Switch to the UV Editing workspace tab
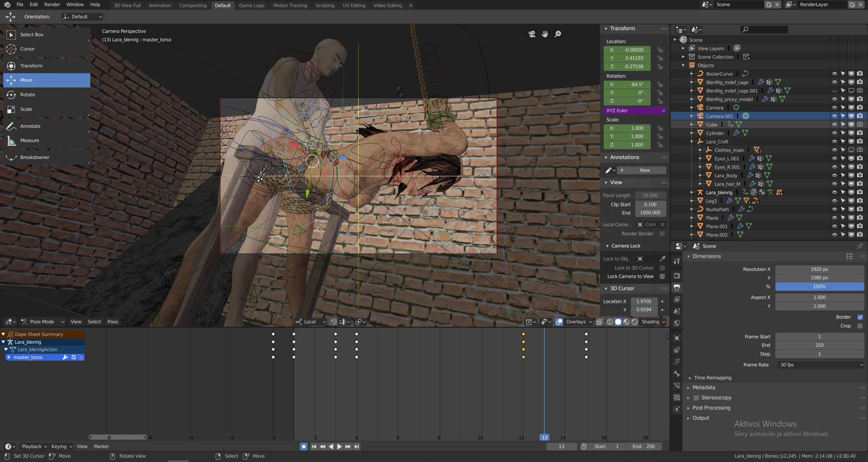Viewport: 868px width, 462px height. 354,5
